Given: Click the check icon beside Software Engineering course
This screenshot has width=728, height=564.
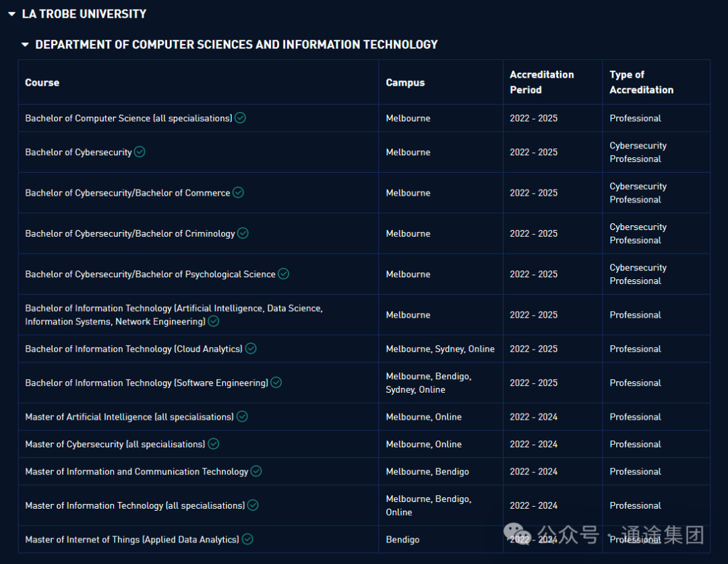Looking at the screenshot, I should (x=276, y=383).
